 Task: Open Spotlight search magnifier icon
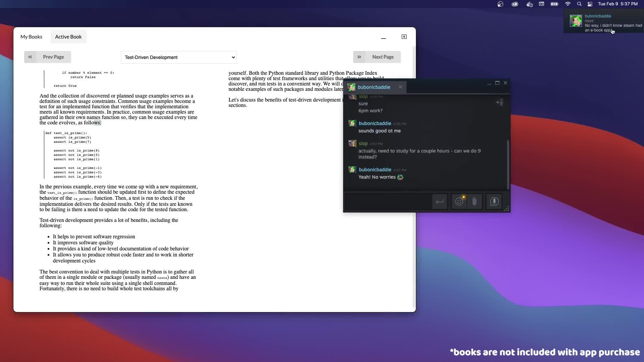[579, 4]
